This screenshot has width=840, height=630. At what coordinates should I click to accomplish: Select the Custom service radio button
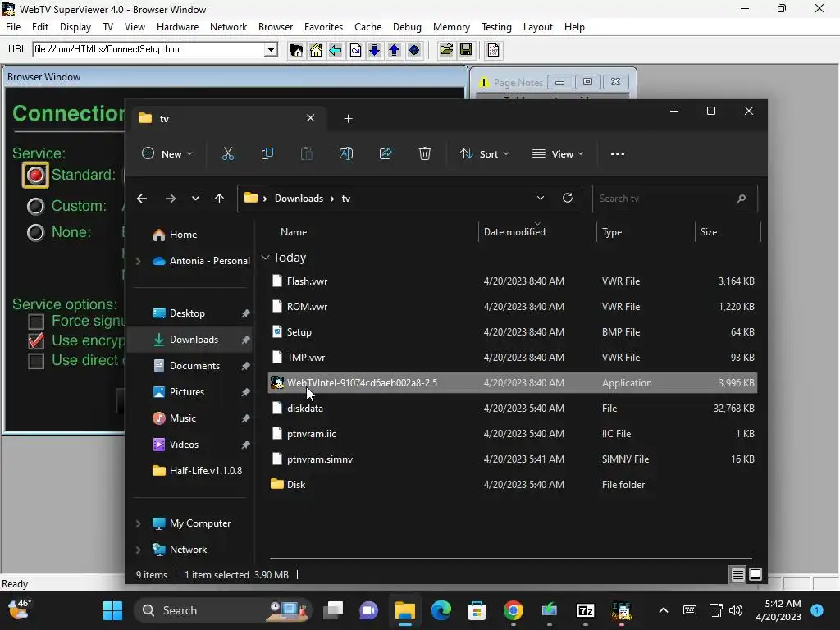click(x=35, y=206)
